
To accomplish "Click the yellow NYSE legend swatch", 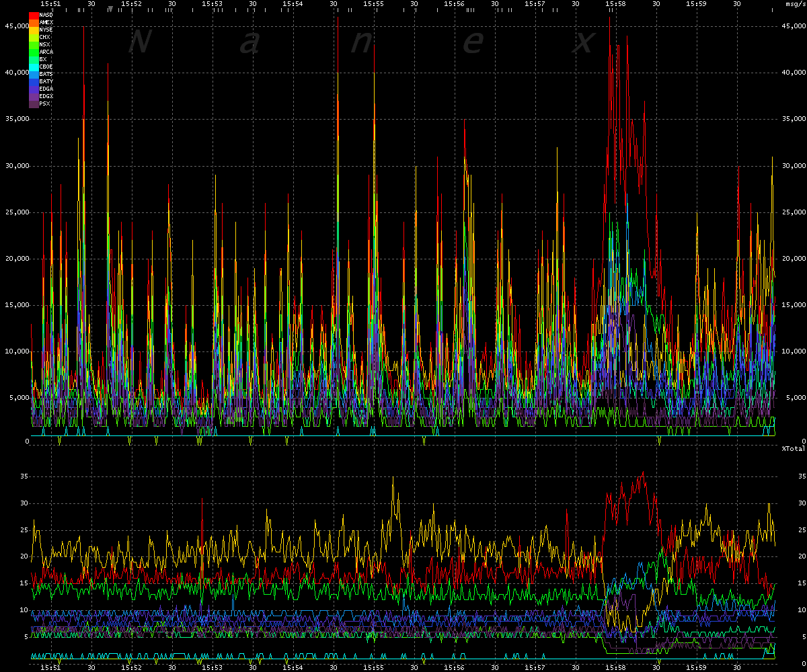I will 34,30.
